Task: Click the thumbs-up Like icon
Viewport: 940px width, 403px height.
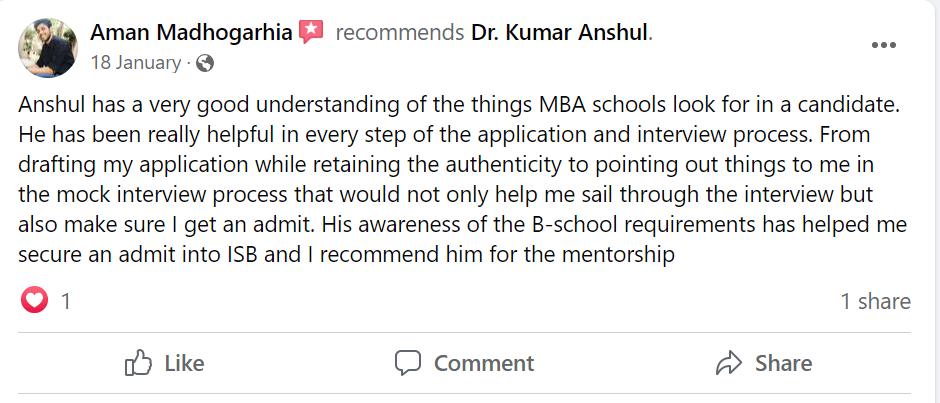Action: pyautogui.click(x=137, y=363)
